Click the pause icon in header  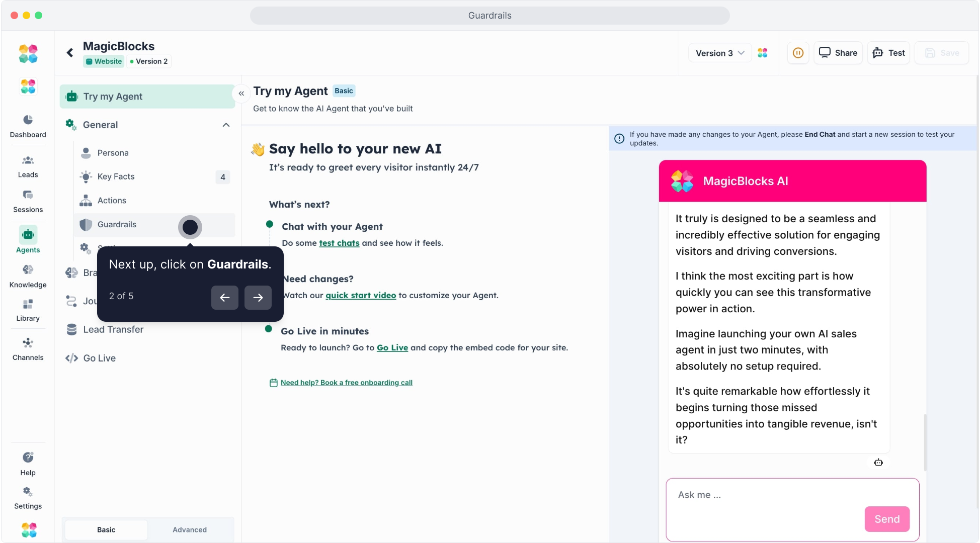tap(798, 53)
